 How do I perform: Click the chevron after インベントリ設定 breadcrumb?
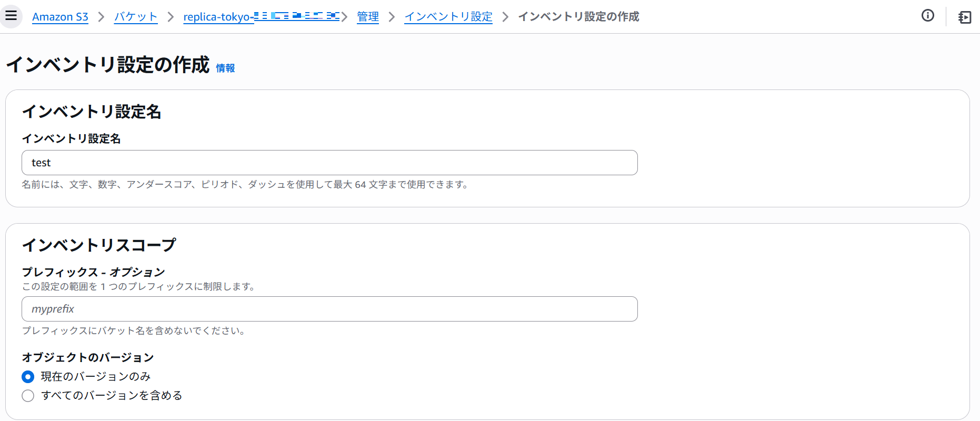pyautogui.click(x=505, y=17)
